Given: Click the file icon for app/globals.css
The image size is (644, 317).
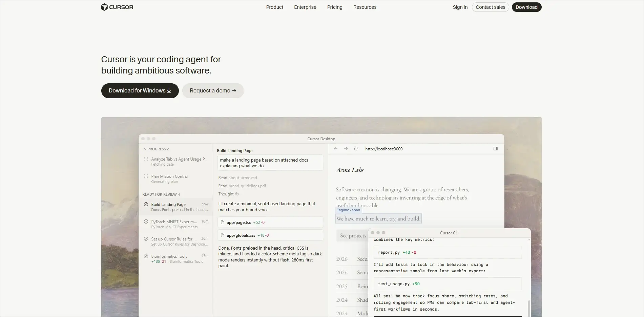Looking at the screenshot, I should tap(223, 235).
